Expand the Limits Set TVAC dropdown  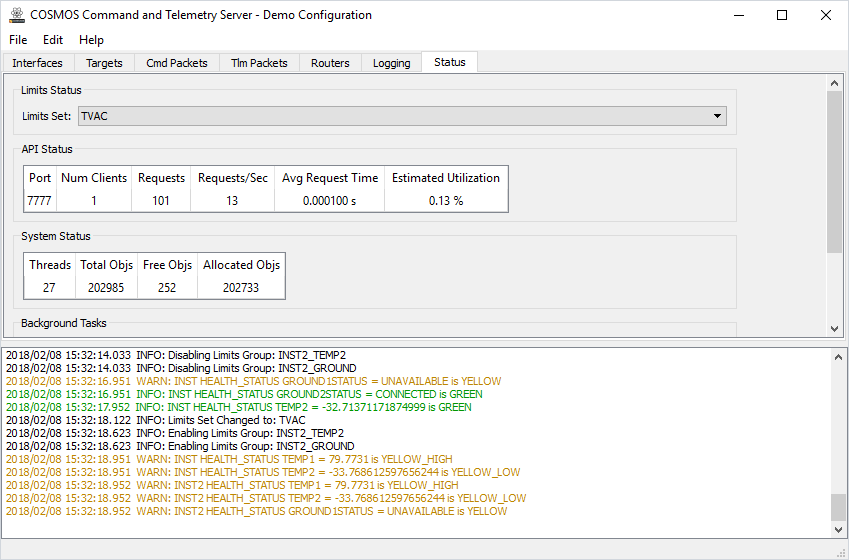(x=402, y=116)
